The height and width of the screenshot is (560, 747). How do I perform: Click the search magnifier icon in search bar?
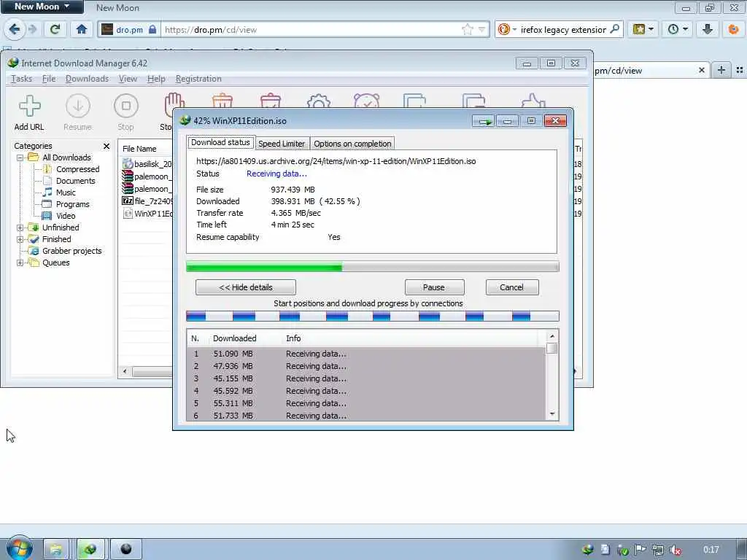point(615,29)
